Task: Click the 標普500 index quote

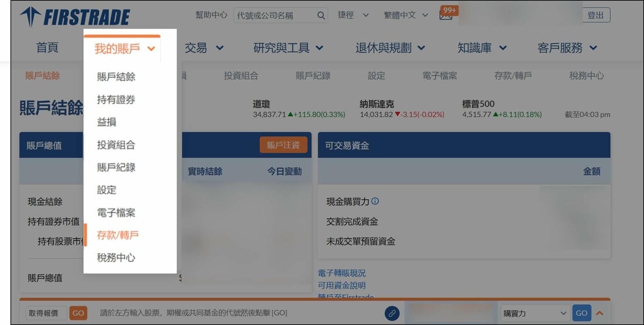Action: pos(502,109)
